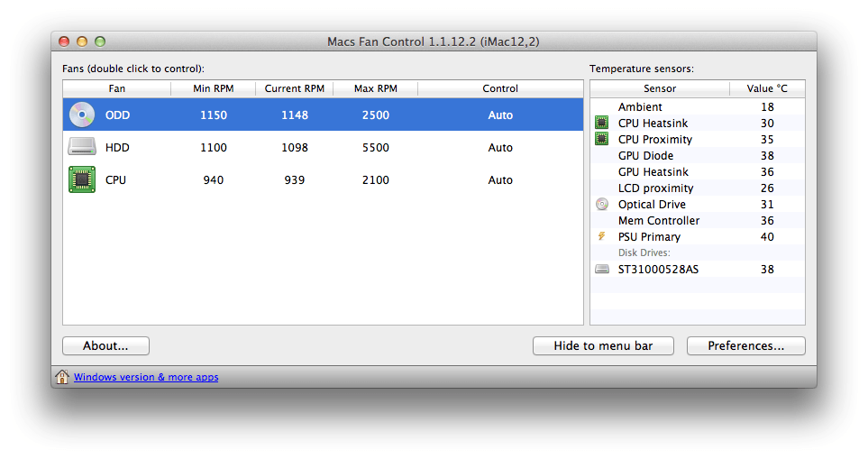The image size is (868, 459).
Task: Open the About dialog
Action: tap(105, 345)
